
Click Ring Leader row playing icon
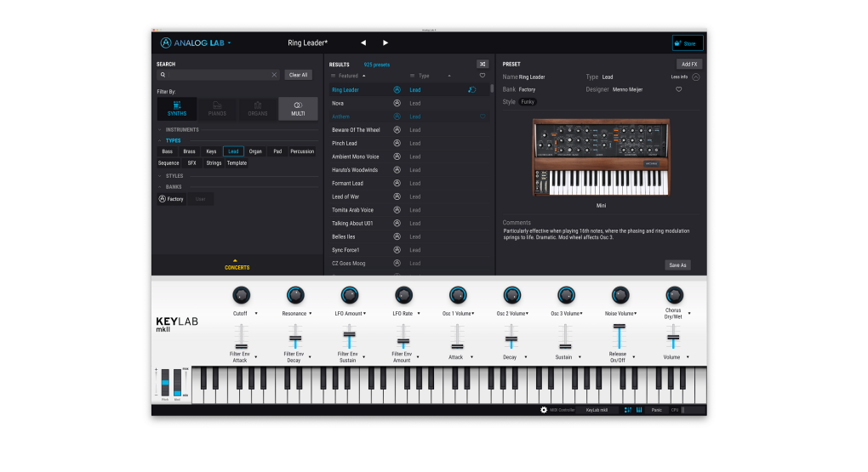pyautogui.click(x=471, y=89)
